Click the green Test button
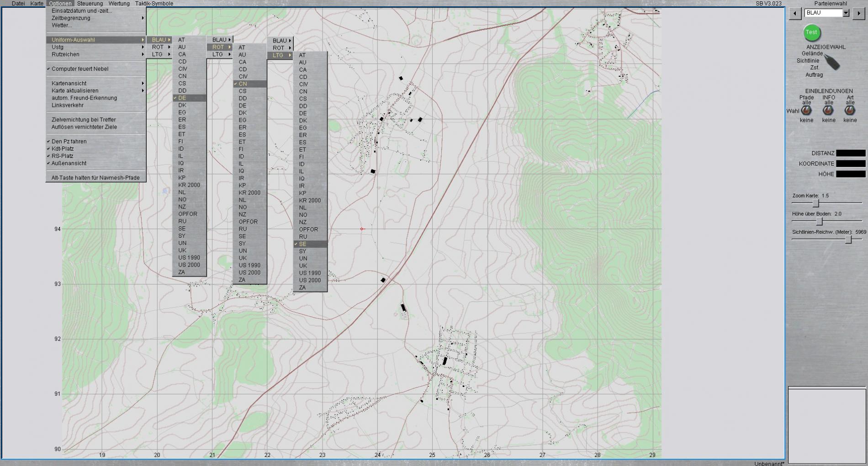Viewport: 868px width, 466px height. [x=811, y=32]
